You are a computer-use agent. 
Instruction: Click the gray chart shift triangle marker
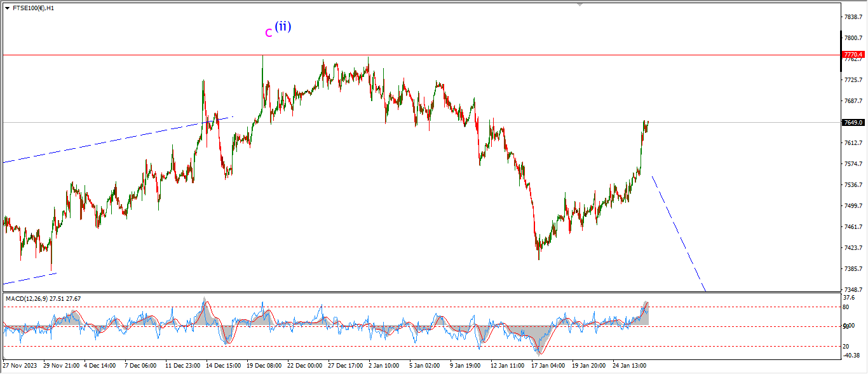point(579,4)
